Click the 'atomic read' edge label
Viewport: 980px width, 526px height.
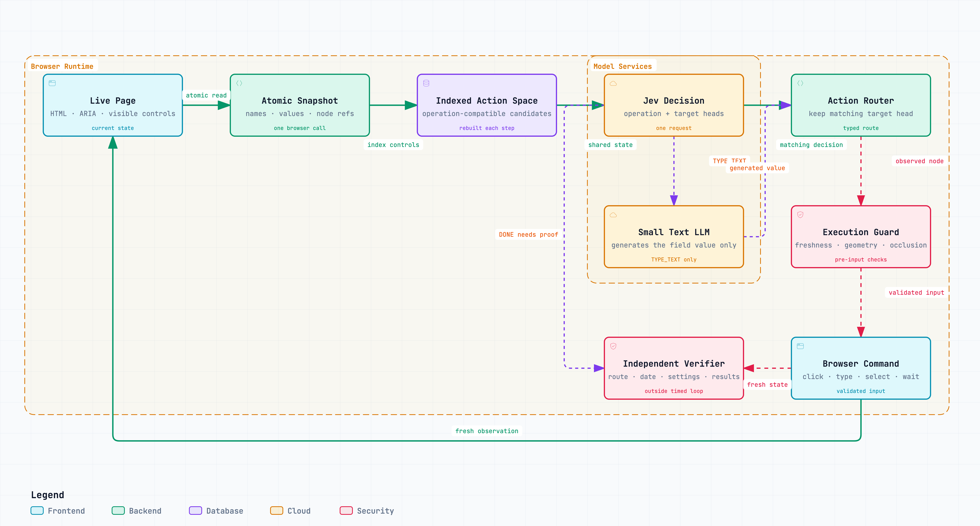pos(206,95)
